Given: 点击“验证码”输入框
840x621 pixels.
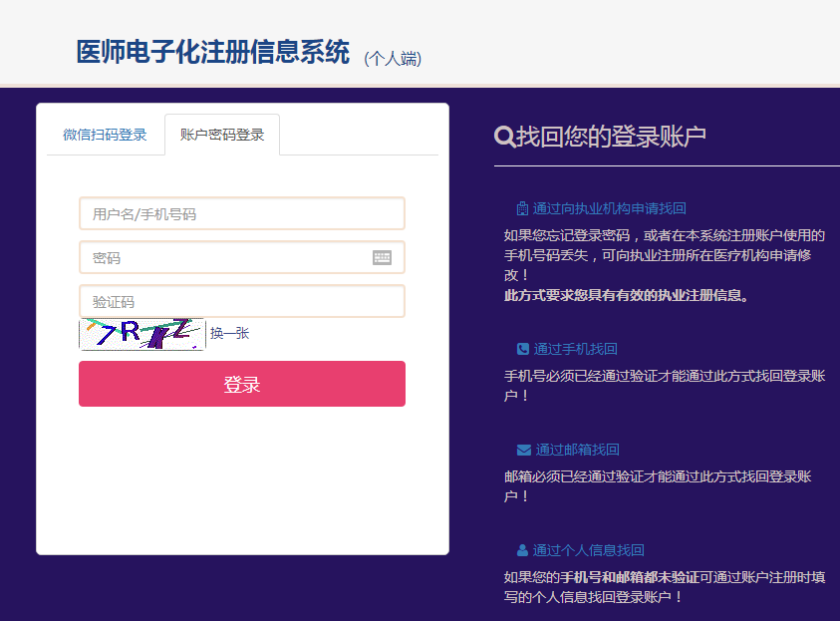Looking at the screenshot, I should coord(241,301).
